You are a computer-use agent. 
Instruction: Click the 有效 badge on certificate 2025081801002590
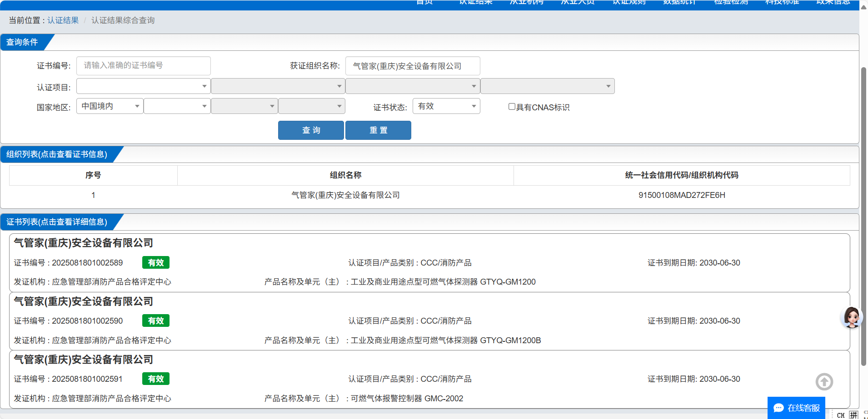coord(155,321)
